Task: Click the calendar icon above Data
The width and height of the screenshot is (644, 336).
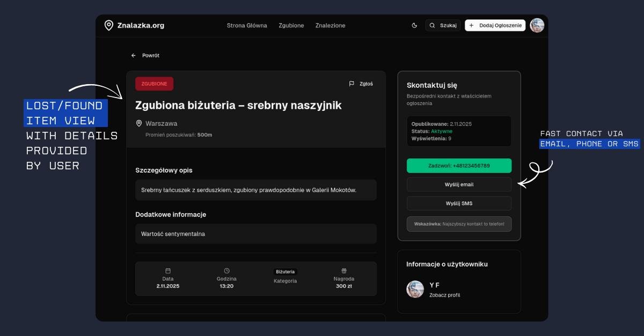Action: coord(168,271)
